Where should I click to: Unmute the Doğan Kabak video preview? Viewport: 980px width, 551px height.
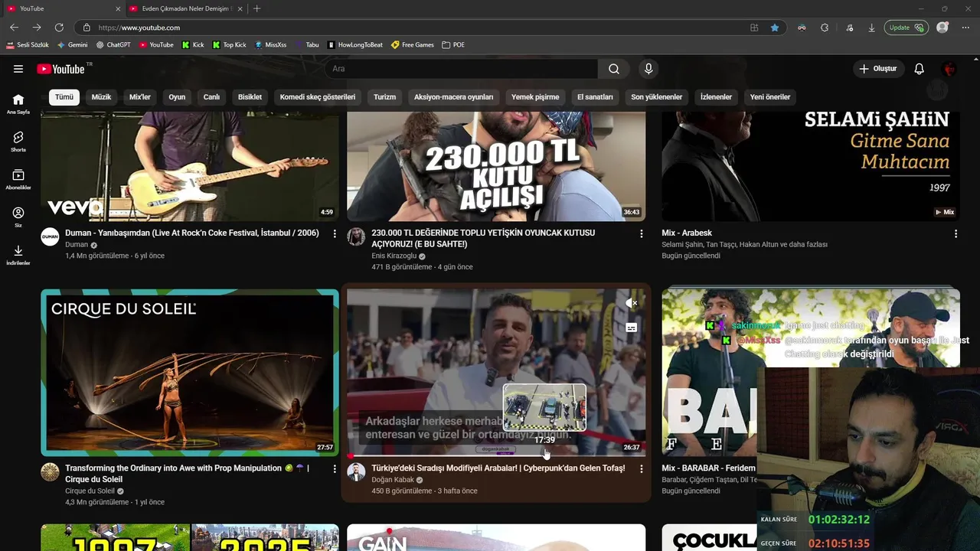(x=632, y=303)
